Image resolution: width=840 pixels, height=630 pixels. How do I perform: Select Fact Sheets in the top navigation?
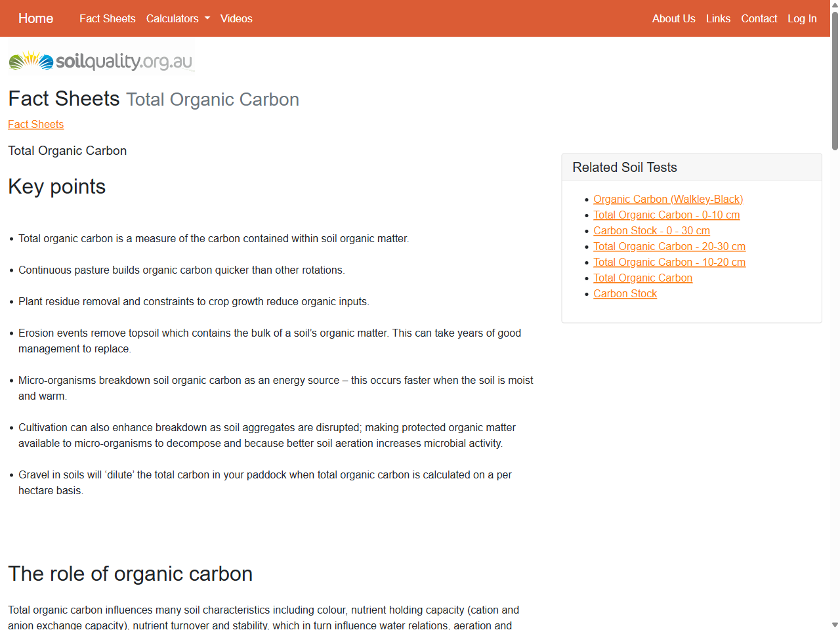pyautogui.click(x=108, y=18)
